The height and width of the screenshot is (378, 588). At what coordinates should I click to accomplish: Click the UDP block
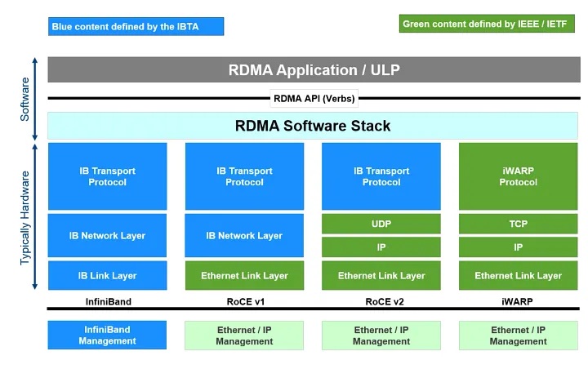pyautogui.click(x=381, y=223)
